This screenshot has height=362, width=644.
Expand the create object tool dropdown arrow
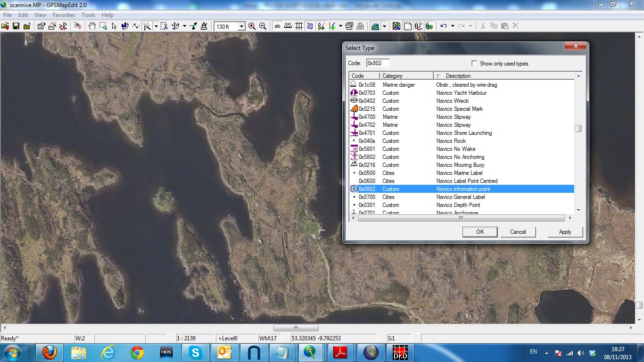(x=156, y=26)
